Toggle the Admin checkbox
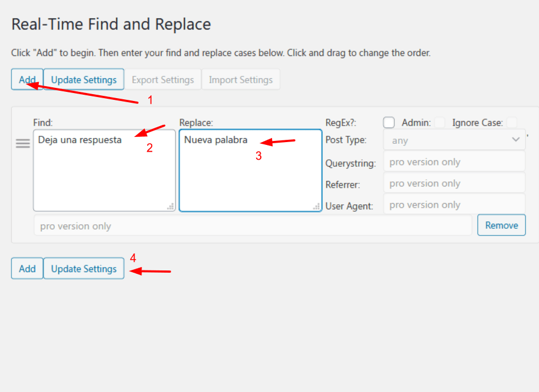 click(440, 123)
